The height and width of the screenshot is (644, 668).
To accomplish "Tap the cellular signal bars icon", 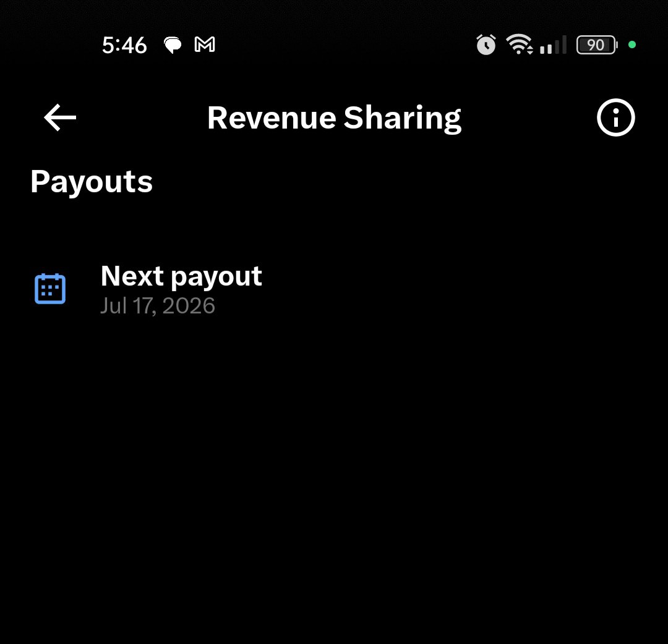I will [x=553, y=44].
